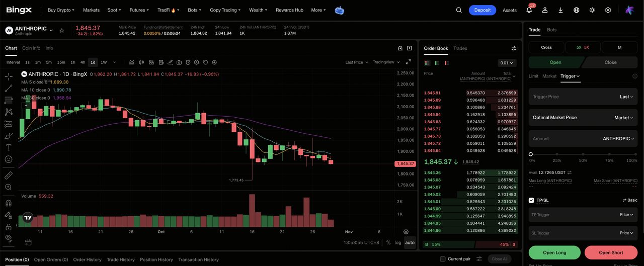Screen dimensions: 644x266
Task: Open Trigger order type dropdown
Action: [570, 76]
